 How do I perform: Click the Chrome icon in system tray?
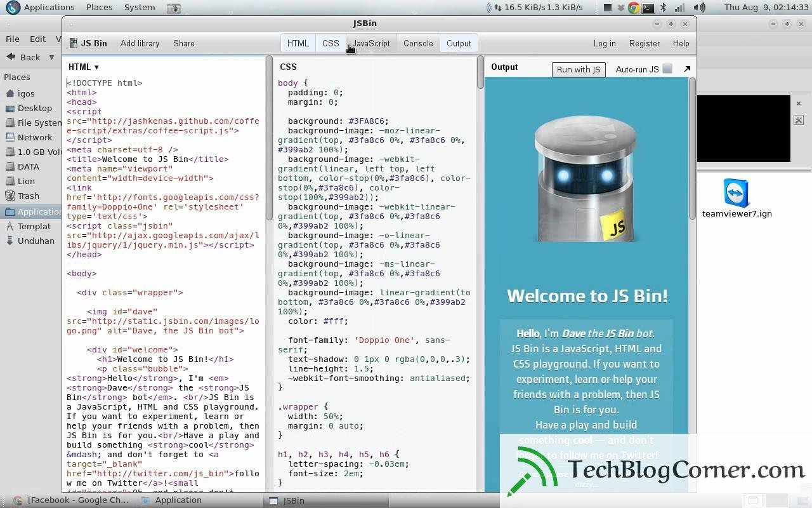tap(633, 8)
